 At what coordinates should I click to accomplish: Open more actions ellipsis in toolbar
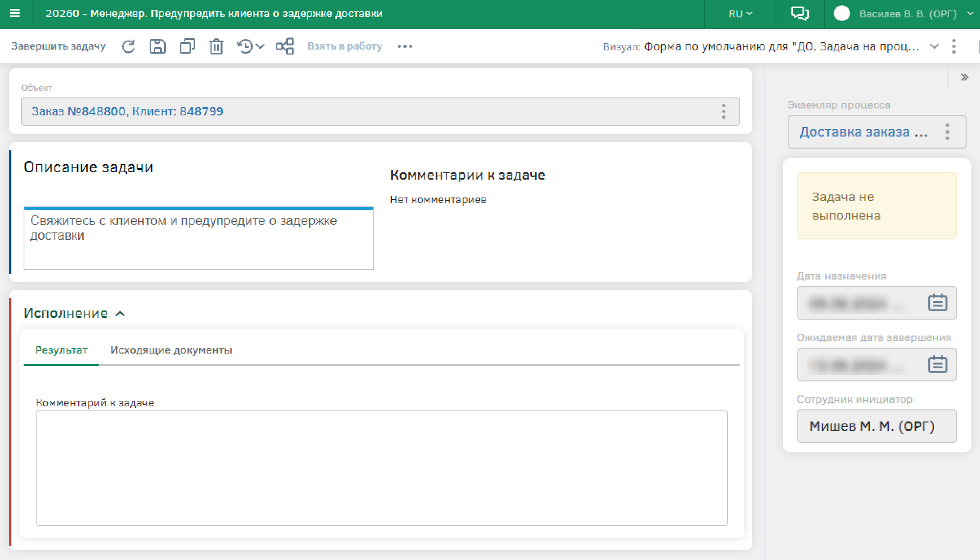[405, 46]
